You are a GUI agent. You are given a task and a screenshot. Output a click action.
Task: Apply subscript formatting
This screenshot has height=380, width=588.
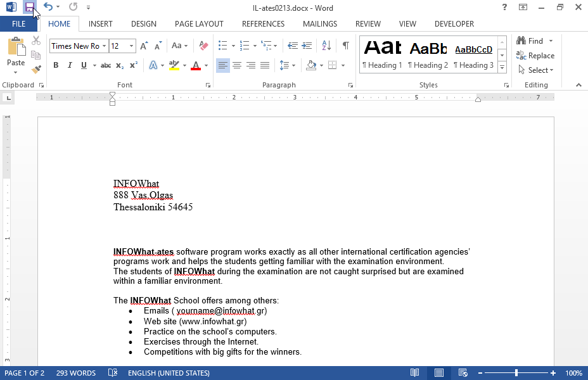point(120,66)
